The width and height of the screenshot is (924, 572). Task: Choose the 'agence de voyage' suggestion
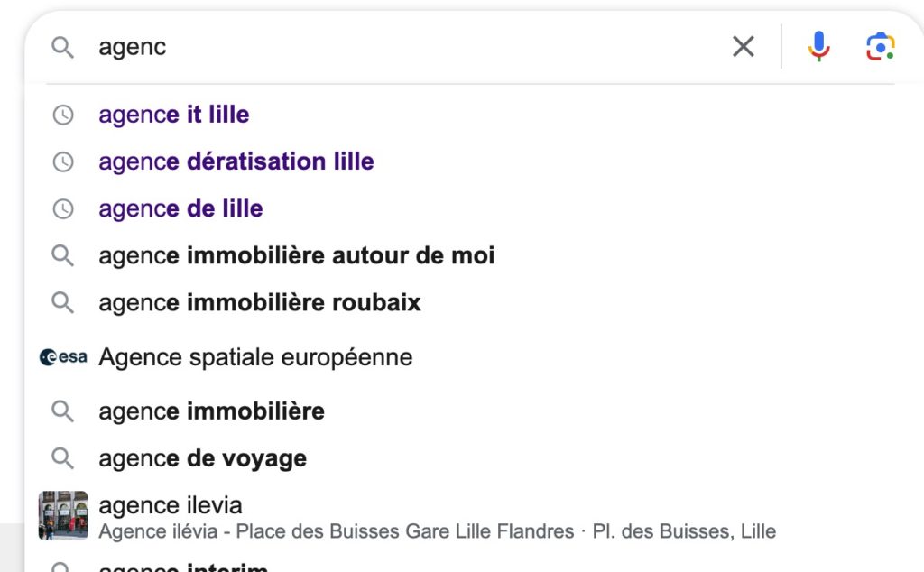[x=202, y=457]
